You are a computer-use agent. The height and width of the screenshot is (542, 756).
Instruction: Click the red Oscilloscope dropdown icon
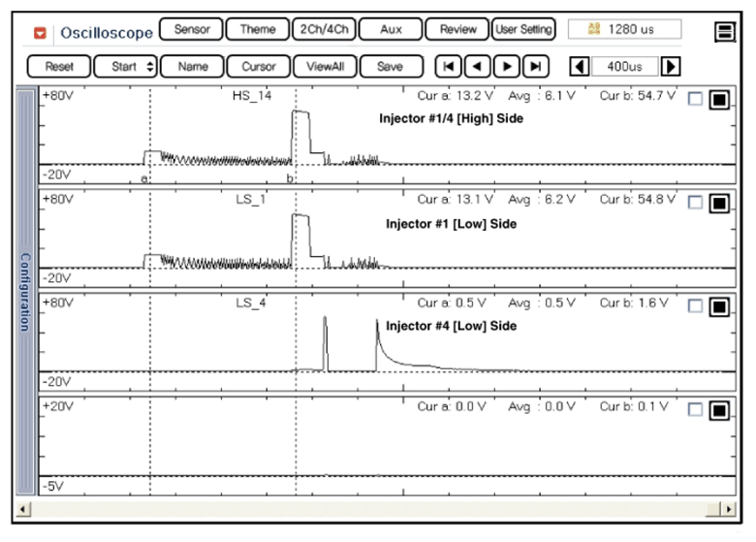pyautogui.click(x=40, y=32)
